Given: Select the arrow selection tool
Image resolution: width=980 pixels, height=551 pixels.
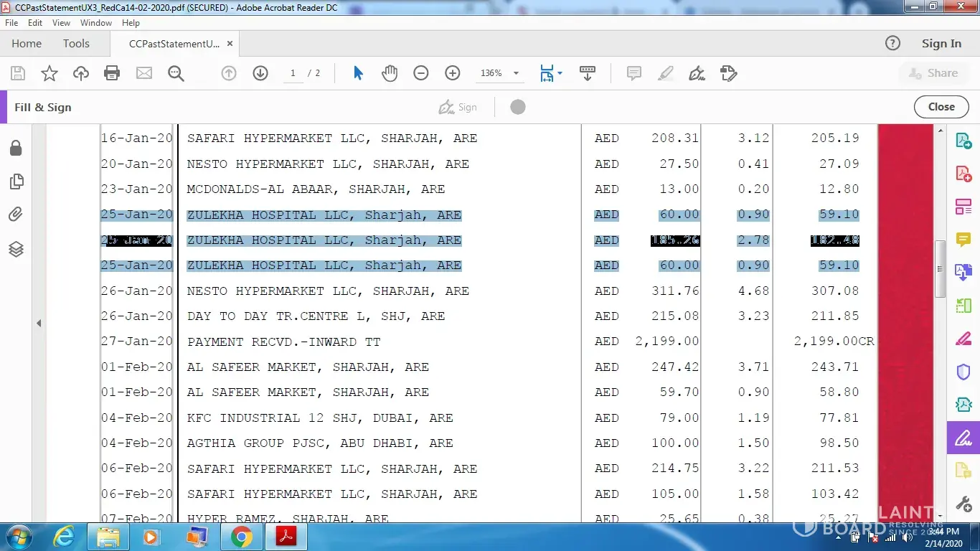Looking at the screenshot, I should click(x=358, y=73).
